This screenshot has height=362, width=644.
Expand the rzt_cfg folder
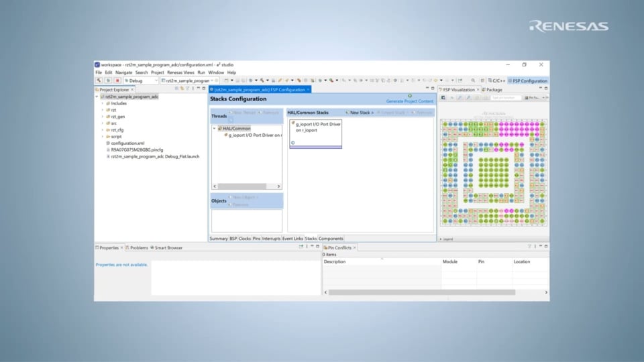coord(103,130)
